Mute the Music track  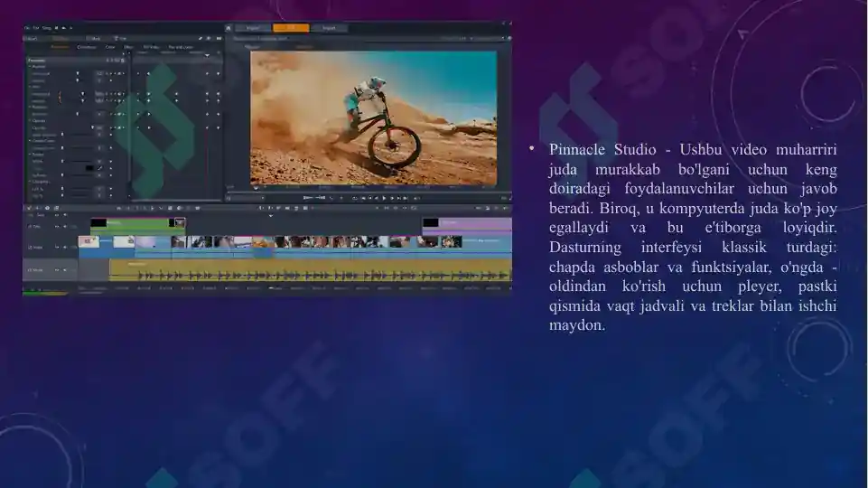pyautogui.click(x=64, y=270)
